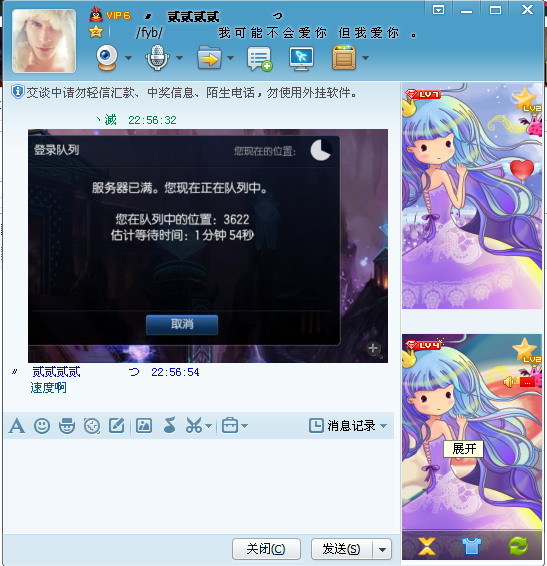The width and height of the screenshot is (547, 566).
Task: Create a discussion group with chat-plus icon
Action: 259,58
